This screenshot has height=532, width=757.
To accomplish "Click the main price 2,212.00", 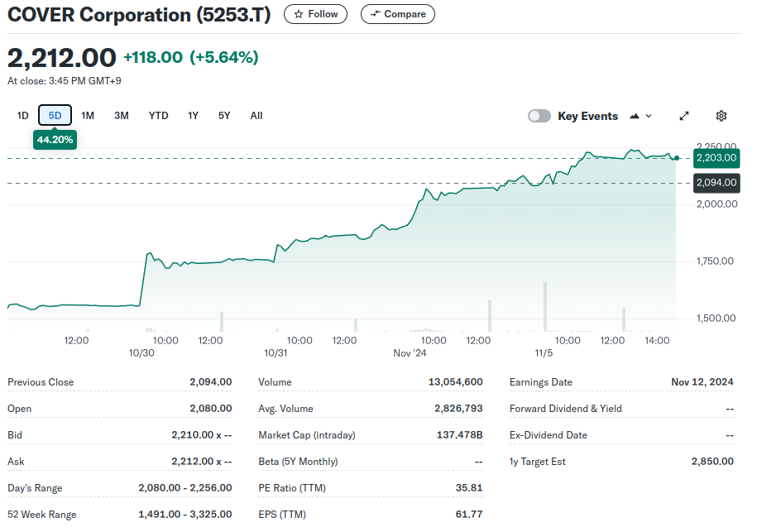I will pyautogui.click(x=62, y=57).
